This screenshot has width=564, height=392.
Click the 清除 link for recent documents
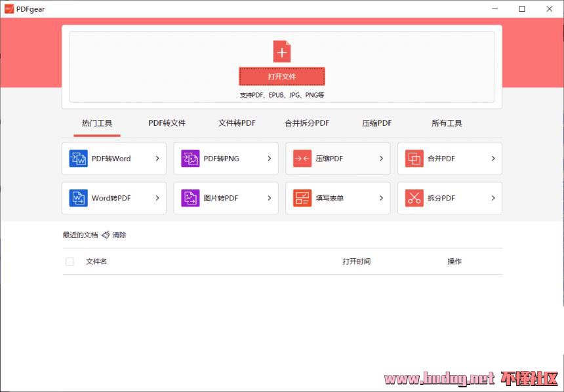point(119,235)
